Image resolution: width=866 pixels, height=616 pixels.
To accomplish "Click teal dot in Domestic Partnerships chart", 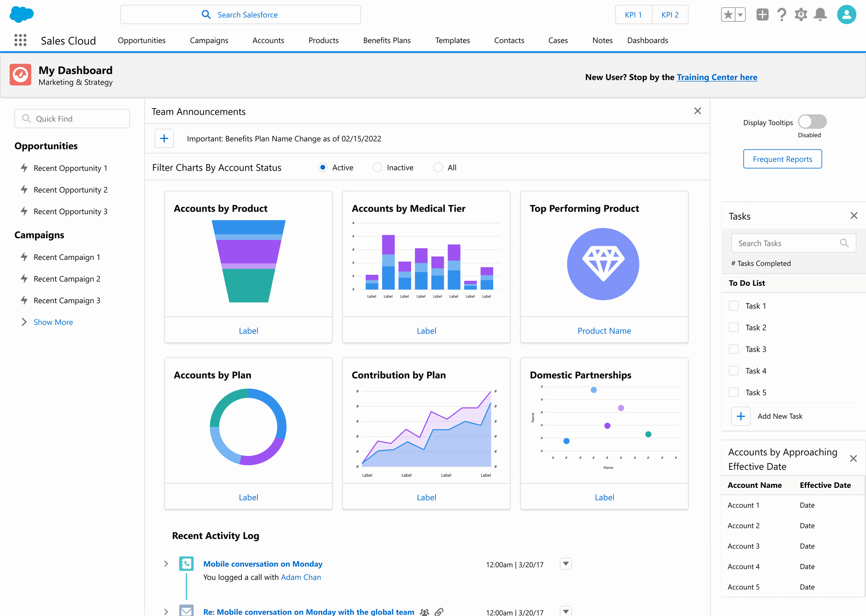I will (648, 434).
